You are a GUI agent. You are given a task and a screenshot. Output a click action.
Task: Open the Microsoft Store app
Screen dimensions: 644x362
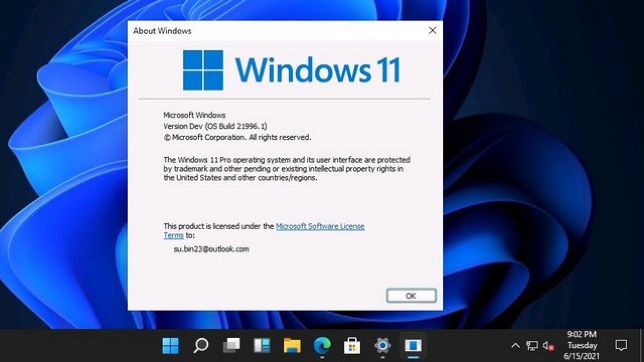click(x=351, y=345)
